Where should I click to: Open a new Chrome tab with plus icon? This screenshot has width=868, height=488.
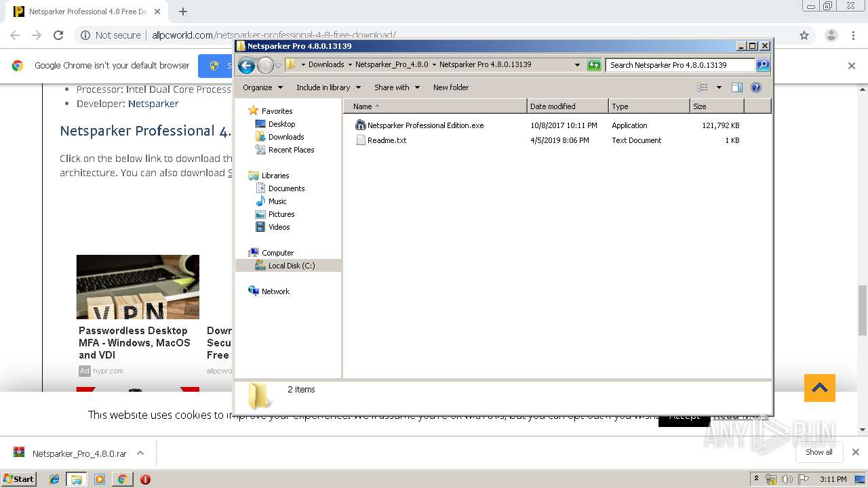pyautogui.click(x=183, y=12)
